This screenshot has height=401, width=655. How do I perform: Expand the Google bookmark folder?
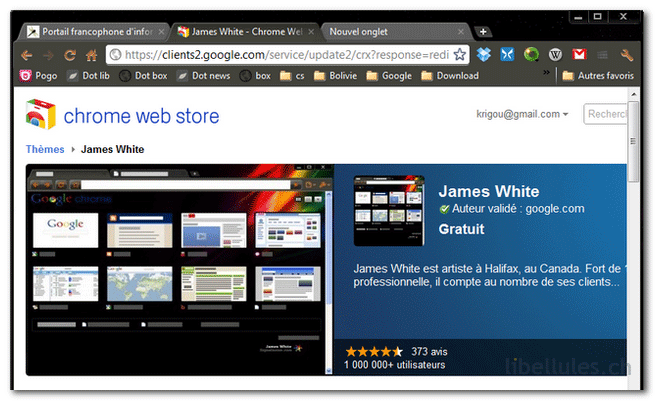pyautogui.click(x=389, y=76)
